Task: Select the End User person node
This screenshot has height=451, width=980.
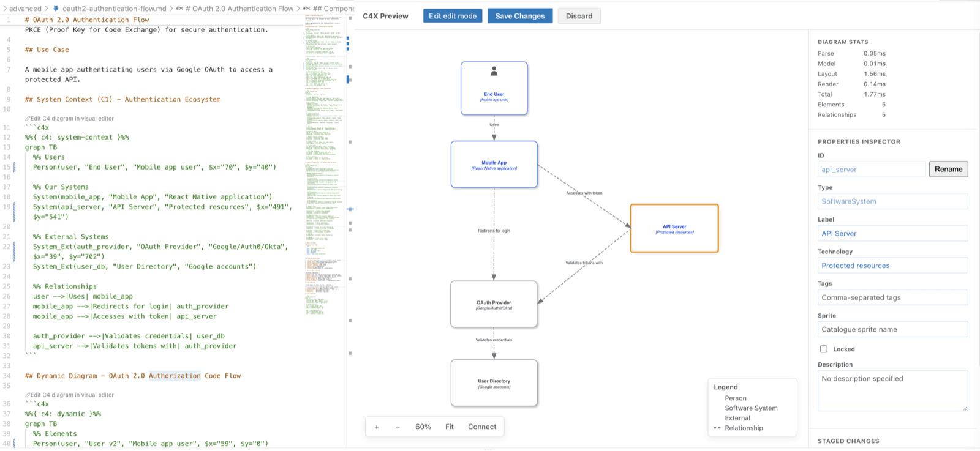Action: 494,88
